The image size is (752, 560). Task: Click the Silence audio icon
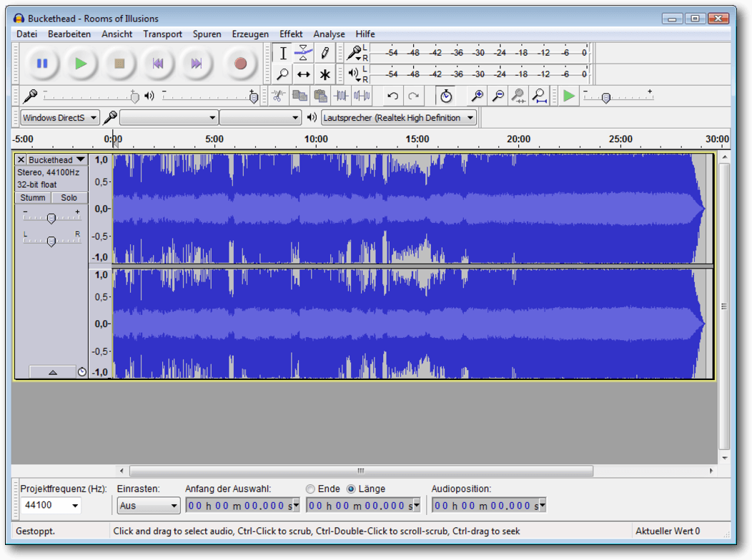point(362,96)
